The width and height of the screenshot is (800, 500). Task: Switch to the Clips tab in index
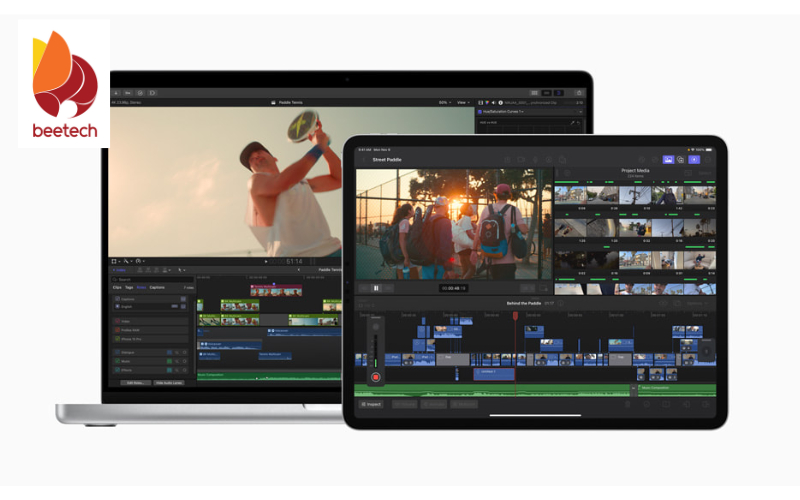click(x=117, y=287)
